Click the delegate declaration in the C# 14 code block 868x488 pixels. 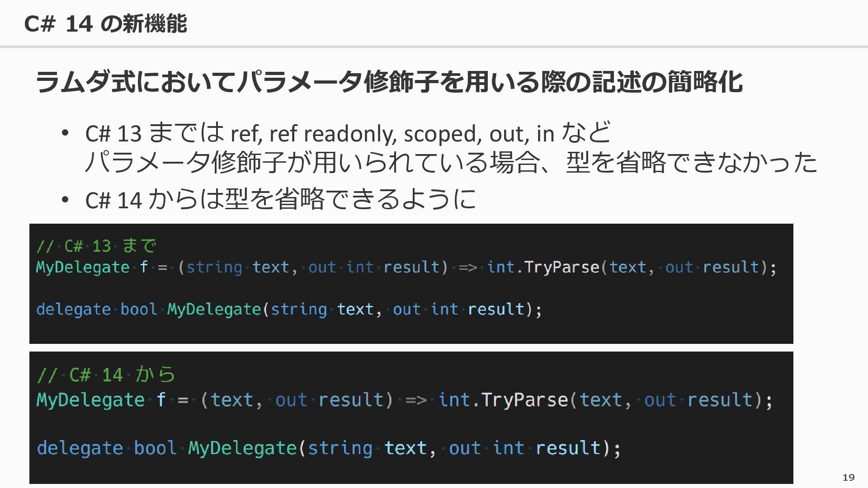point(329,448)
